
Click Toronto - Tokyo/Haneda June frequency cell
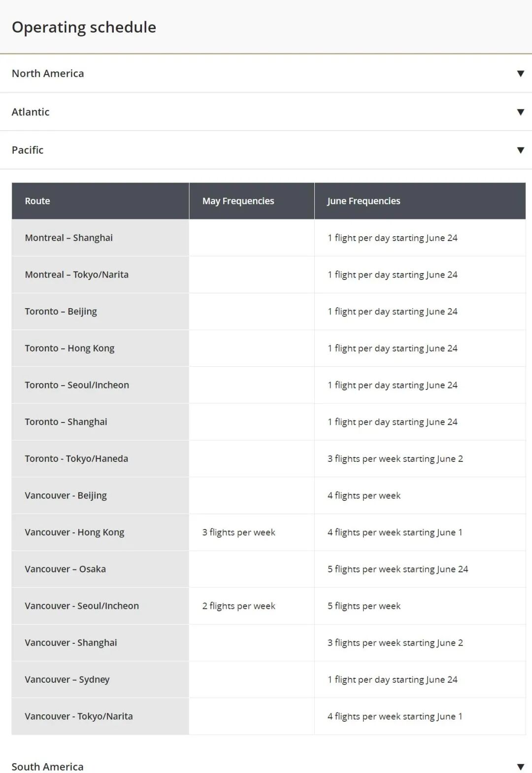(395, 459)
